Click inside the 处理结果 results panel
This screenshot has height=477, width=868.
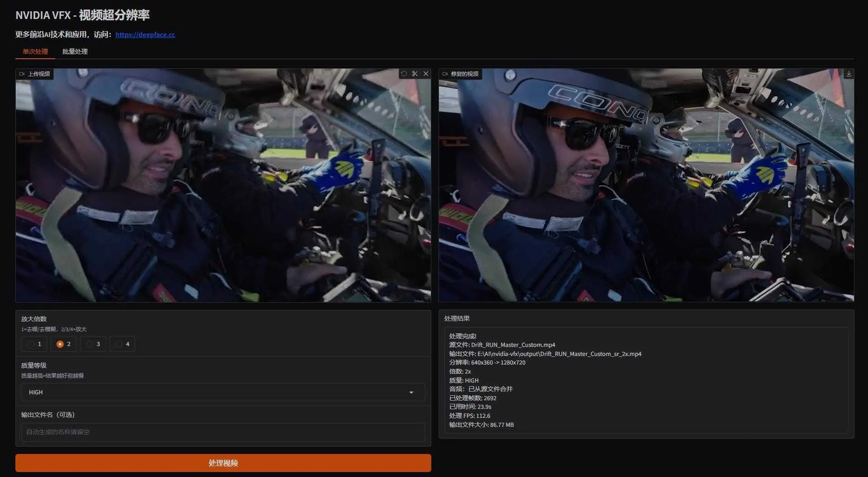pyautogui.click(x=646, y=379)
